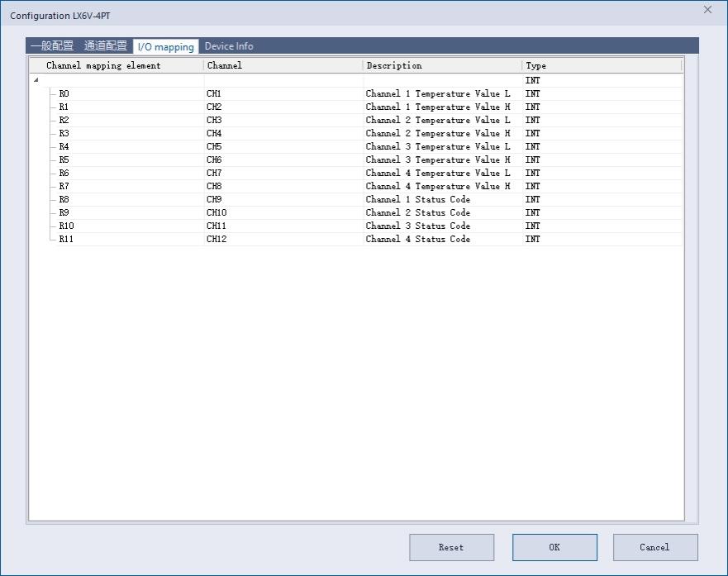Select the CH9 channel cell
The width and height of the screenshot is (728, 576).
(214, 200)
